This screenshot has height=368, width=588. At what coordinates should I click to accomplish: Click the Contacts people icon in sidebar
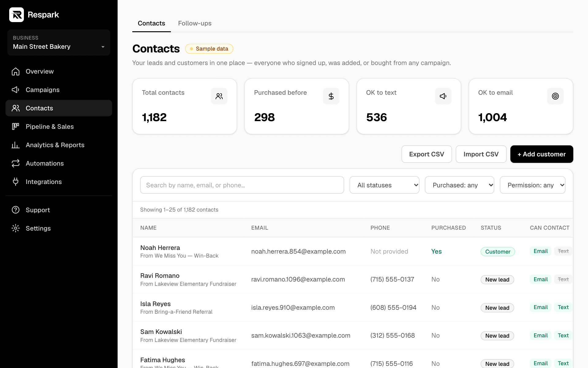(16, 108)
